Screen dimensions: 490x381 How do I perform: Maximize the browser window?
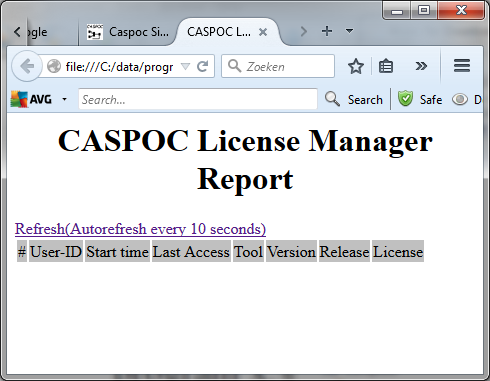pos(424,10)
